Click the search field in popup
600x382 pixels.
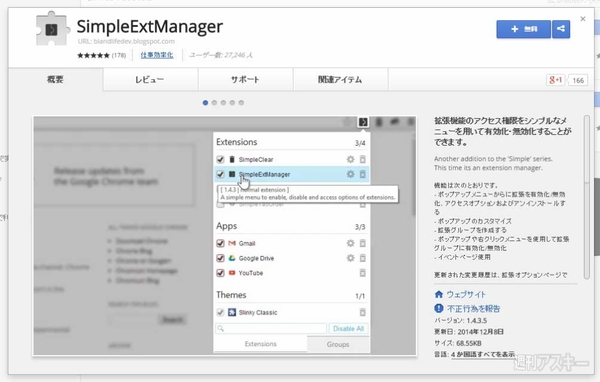pos(271,328)
